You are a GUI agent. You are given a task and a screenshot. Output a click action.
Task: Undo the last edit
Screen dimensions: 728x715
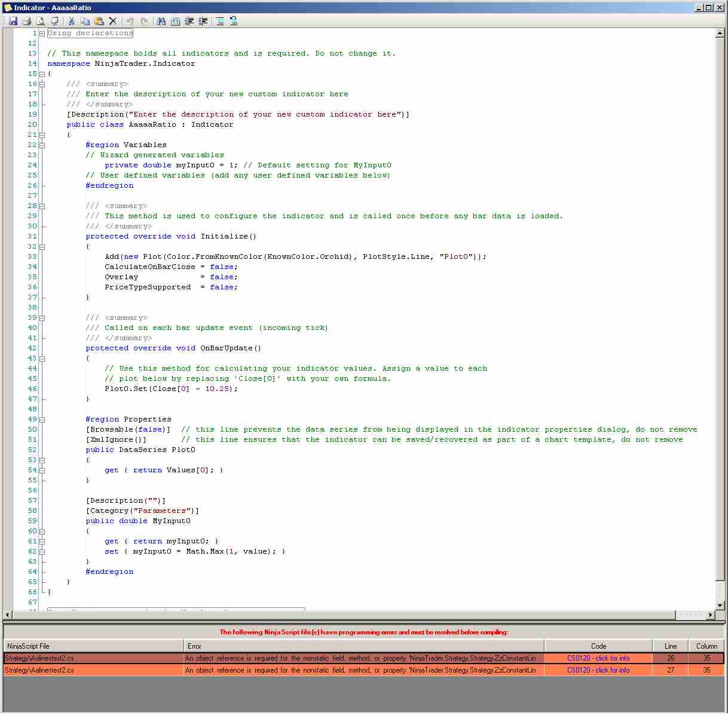(130, 21)
